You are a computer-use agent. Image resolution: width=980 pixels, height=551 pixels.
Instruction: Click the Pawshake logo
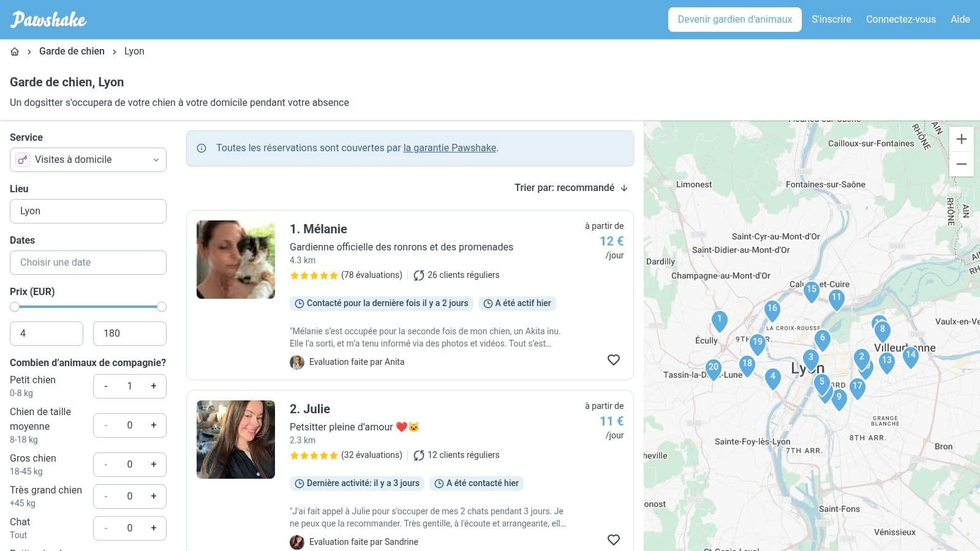pos(48,20)
